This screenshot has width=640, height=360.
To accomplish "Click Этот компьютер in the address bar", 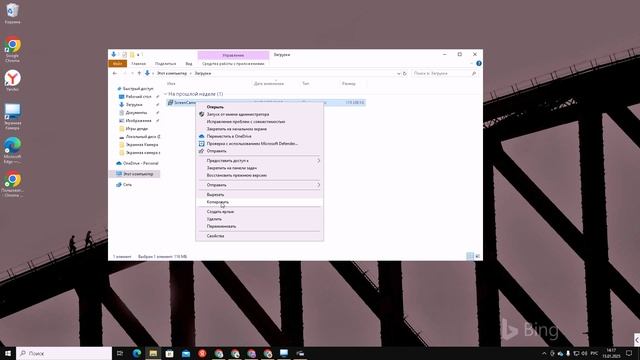I will click(172, 73).
